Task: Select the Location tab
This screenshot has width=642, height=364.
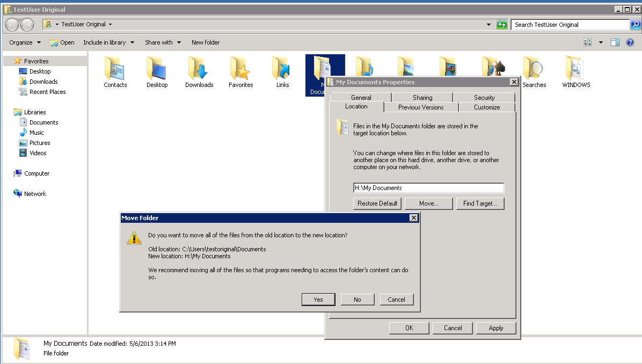Action: 356,106
